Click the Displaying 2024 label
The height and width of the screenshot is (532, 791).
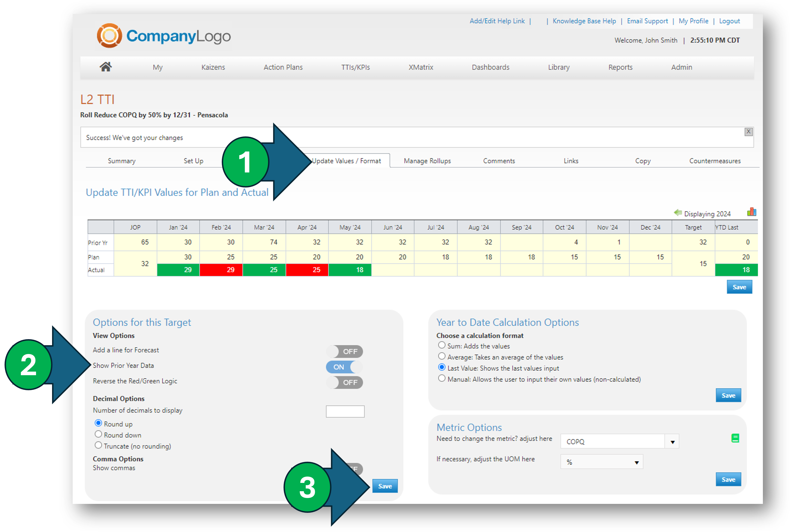point(707,214)
